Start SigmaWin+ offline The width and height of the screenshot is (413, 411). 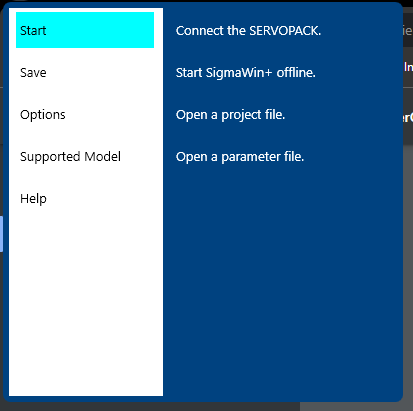click(x=246, y=73)
